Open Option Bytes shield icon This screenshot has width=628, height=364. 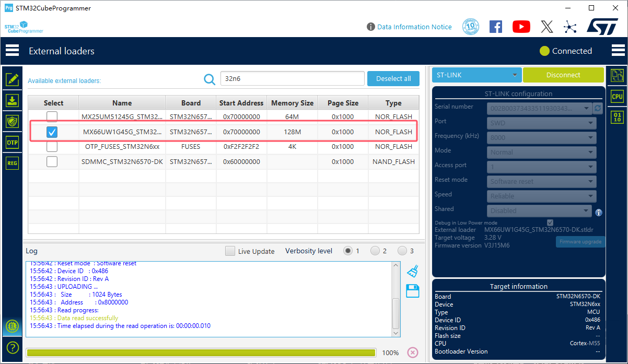click(12, 121)
